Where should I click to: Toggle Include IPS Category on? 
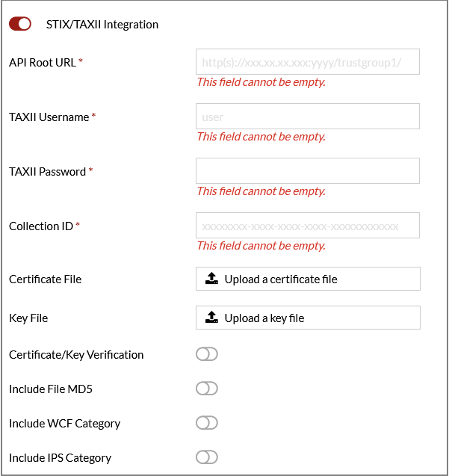[x=206, y=457]
